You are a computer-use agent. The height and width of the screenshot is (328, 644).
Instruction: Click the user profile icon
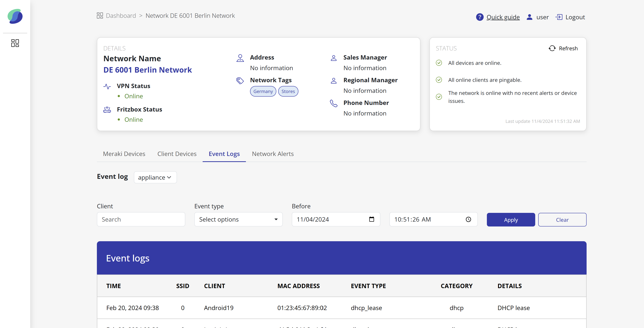[x=529, y=17]
